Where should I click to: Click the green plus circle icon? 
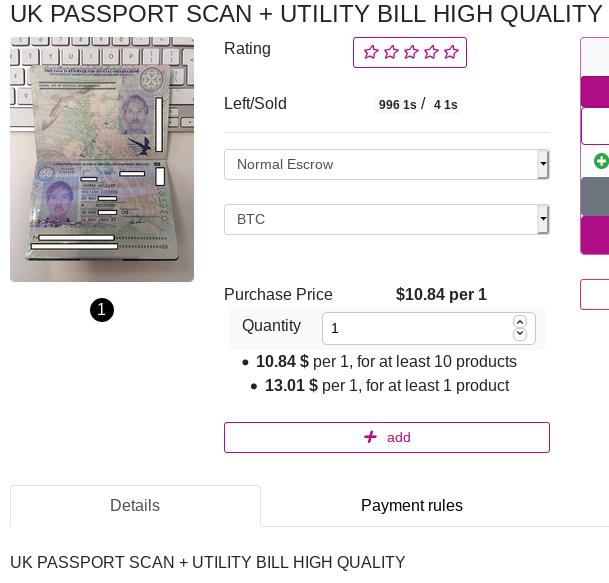click(602, 161)
